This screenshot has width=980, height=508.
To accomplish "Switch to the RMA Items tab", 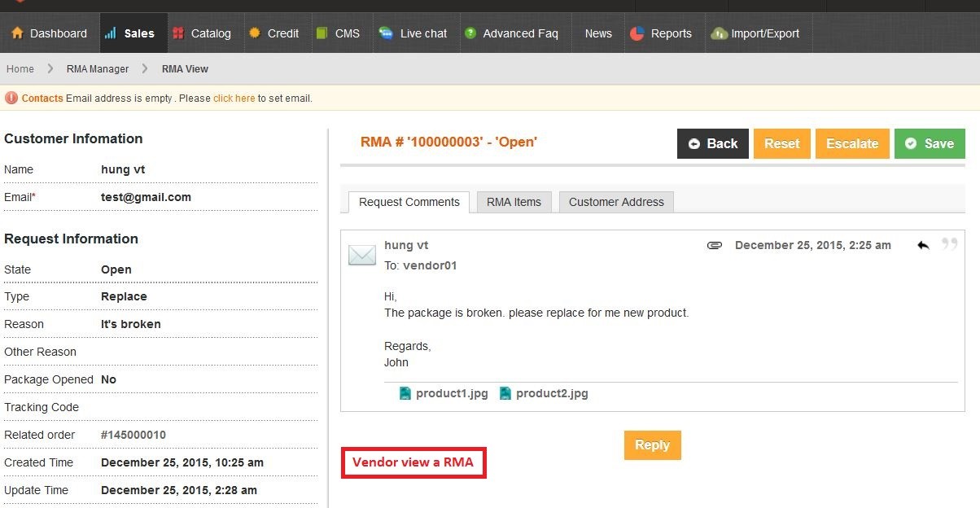I will coord(514,202).
